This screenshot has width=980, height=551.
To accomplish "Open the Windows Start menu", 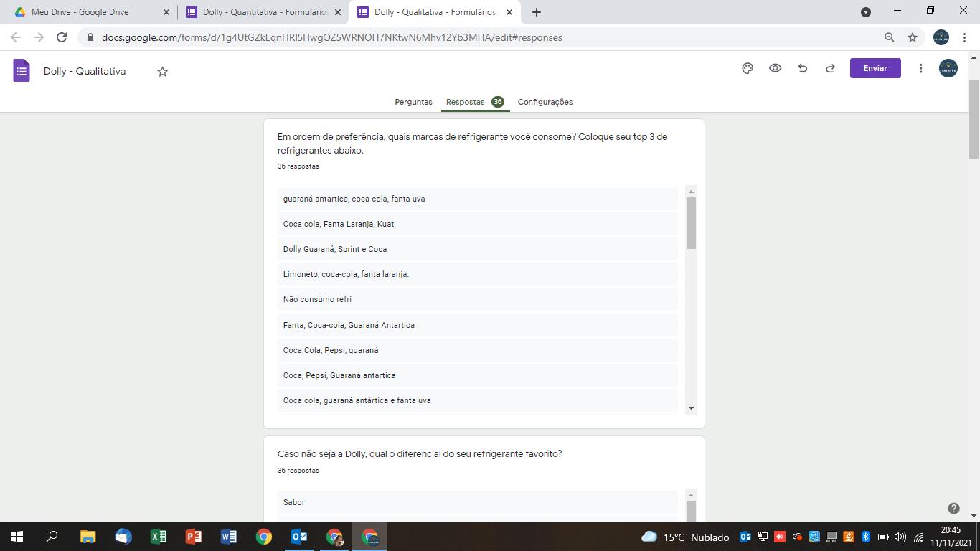I will click(x=17, y=537).
